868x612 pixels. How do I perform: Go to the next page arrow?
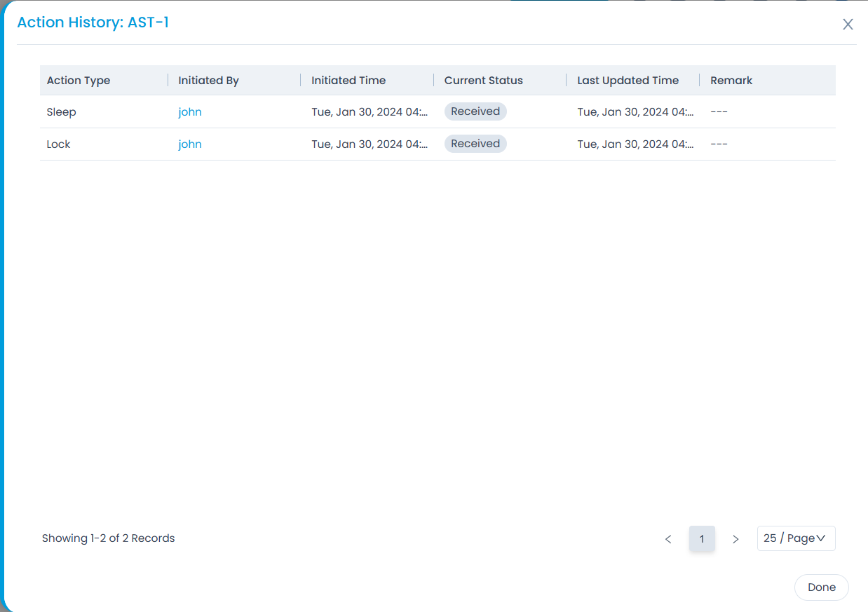735,539
